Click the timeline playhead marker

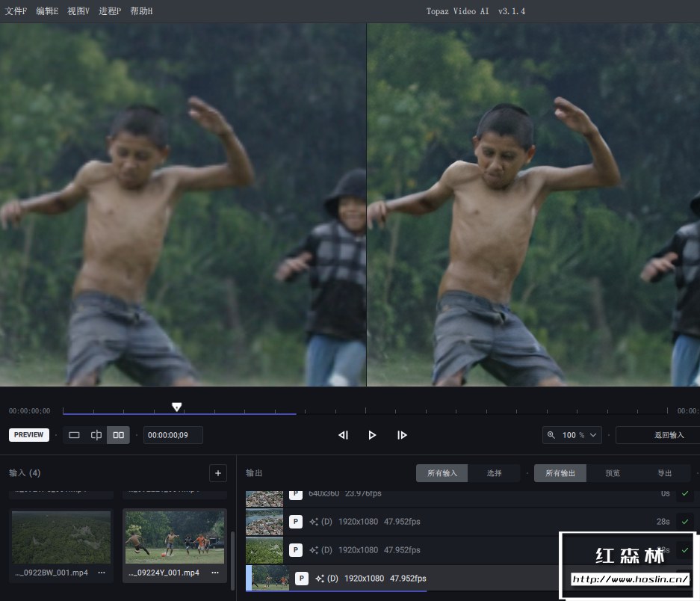(x=177, y=407)
